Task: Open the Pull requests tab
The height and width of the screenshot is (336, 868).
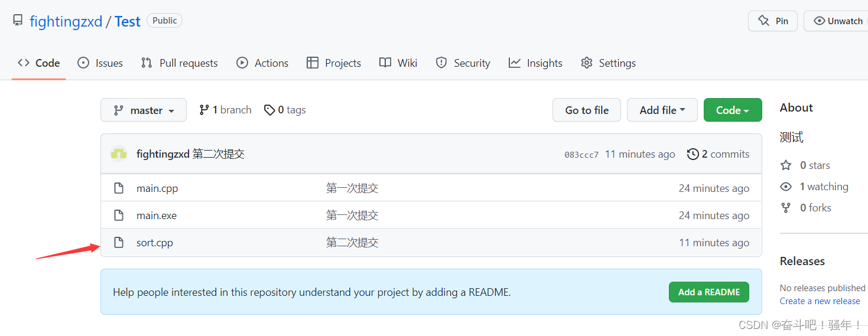Action: click(x=180, y=63)
